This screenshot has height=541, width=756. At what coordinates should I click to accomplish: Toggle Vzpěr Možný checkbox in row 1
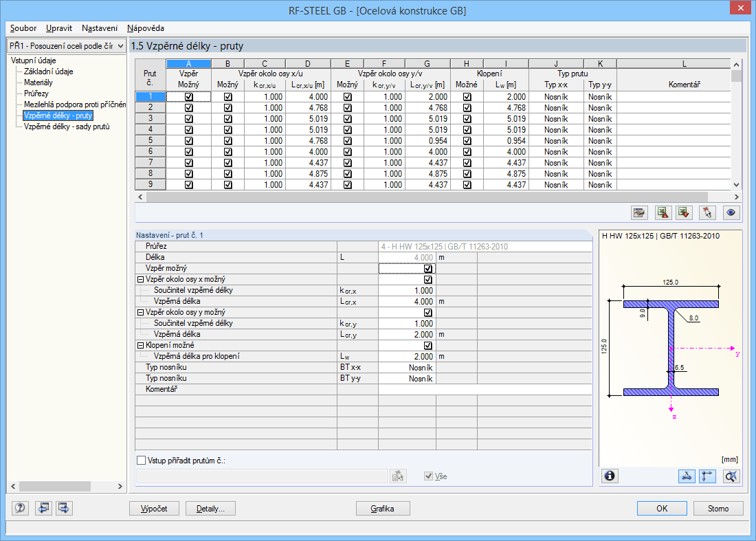pos(188,96)
